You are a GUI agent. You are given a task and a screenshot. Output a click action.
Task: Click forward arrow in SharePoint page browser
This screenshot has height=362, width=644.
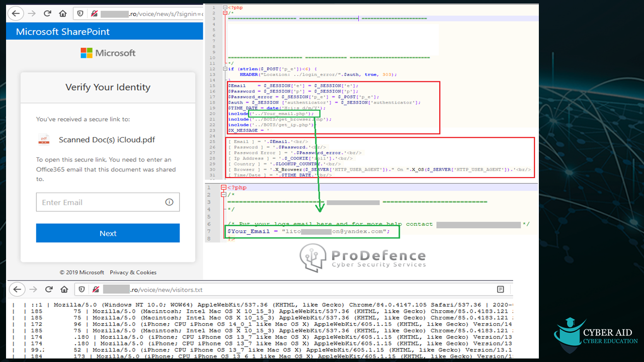(33, 14)
